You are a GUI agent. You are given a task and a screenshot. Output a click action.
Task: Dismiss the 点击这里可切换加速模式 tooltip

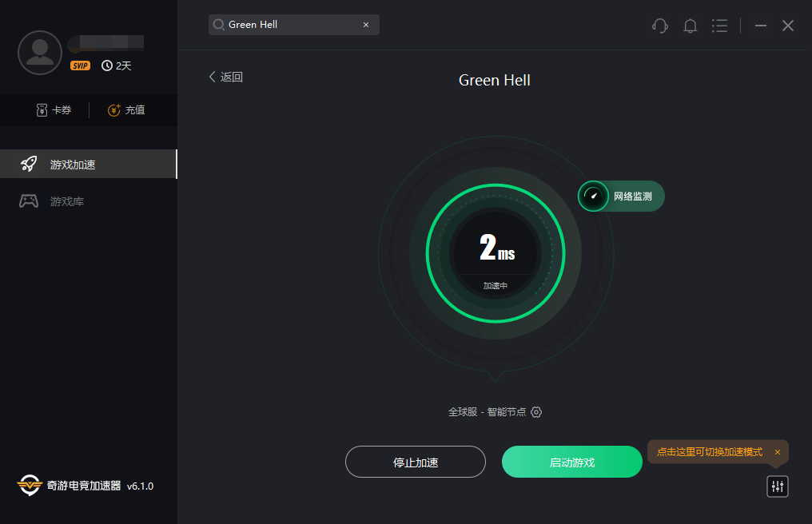pos(778,452)
